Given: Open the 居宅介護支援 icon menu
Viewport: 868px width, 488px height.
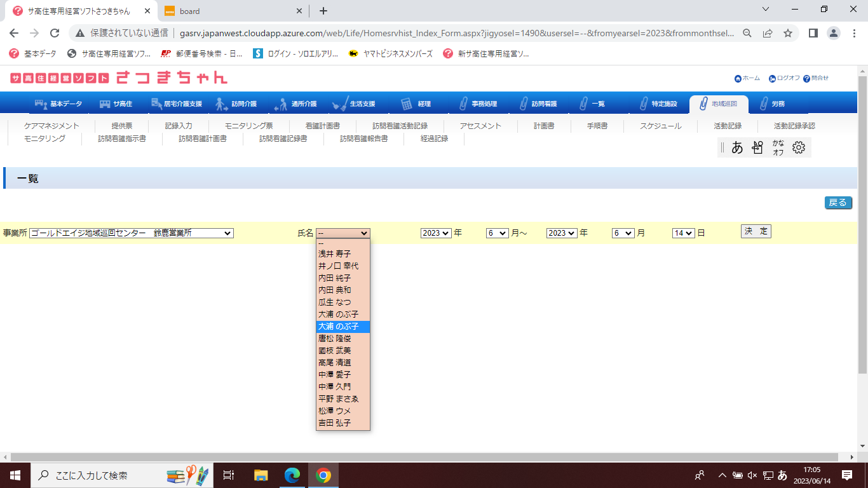Looking at the screenshot, I should tap(156, 104).
